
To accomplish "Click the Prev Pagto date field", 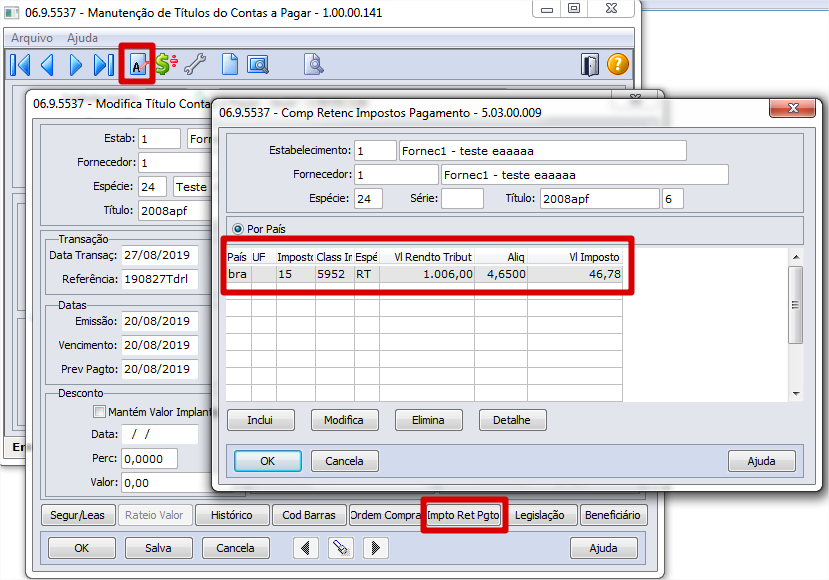I will (x=160, y=369).
